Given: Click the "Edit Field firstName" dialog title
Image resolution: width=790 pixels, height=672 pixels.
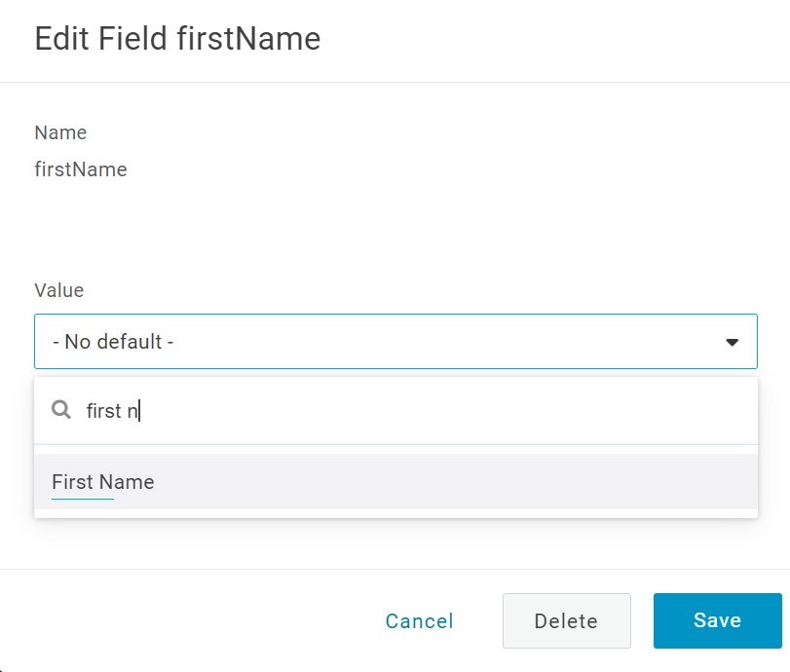Looking at the screenshot, I should pos(177,39).
